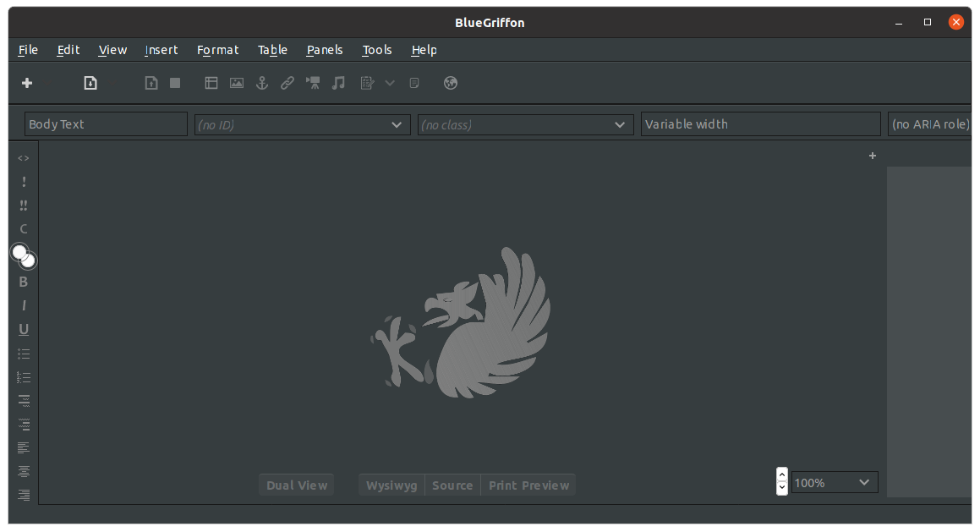Viewport: 980px width, 532px height.
Task: Maximize the BlueGriffon window
Action: tap(928, 22)
